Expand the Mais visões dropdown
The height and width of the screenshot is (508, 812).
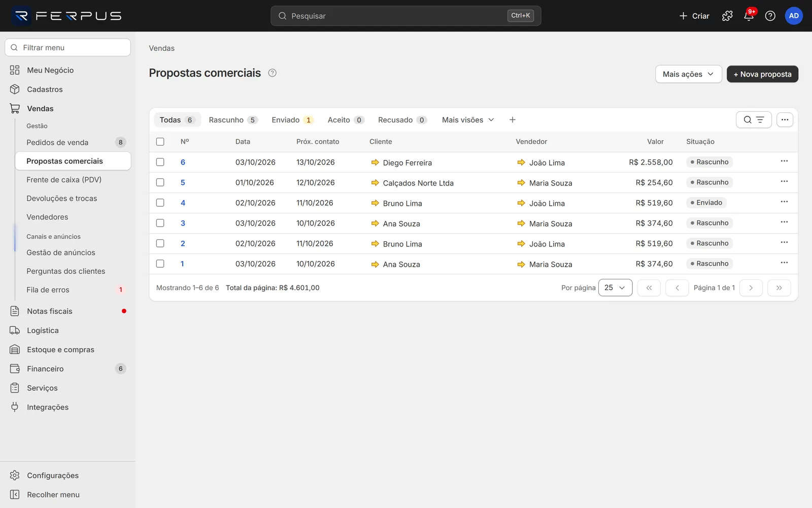[x=468, y=120]
